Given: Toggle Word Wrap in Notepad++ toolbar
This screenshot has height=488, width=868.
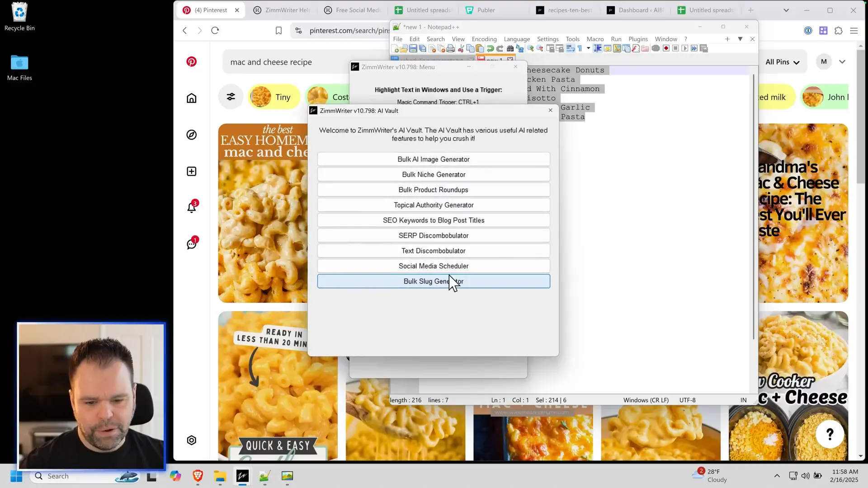Looking at the screenshot, I should pos(570,48).
